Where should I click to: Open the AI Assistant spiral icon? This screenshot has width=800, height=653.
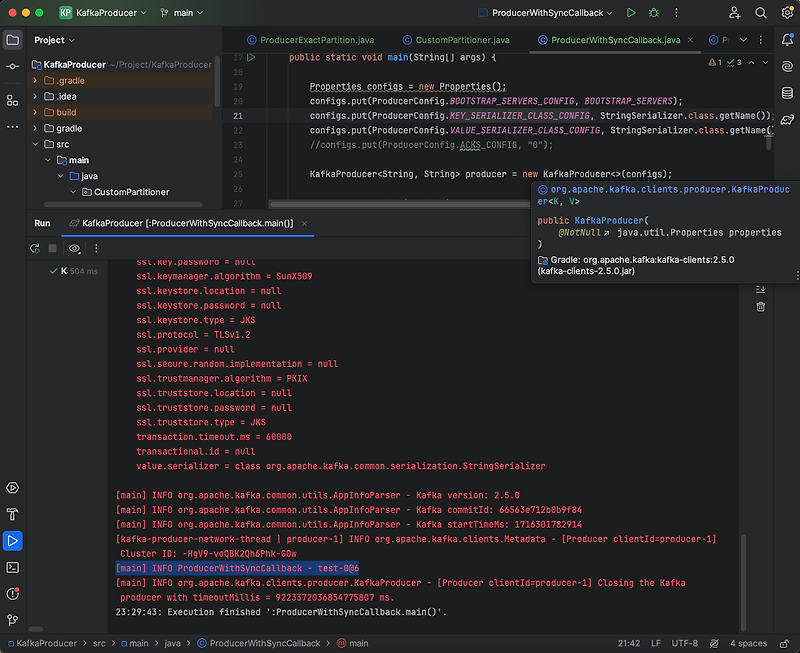point(787,66)
